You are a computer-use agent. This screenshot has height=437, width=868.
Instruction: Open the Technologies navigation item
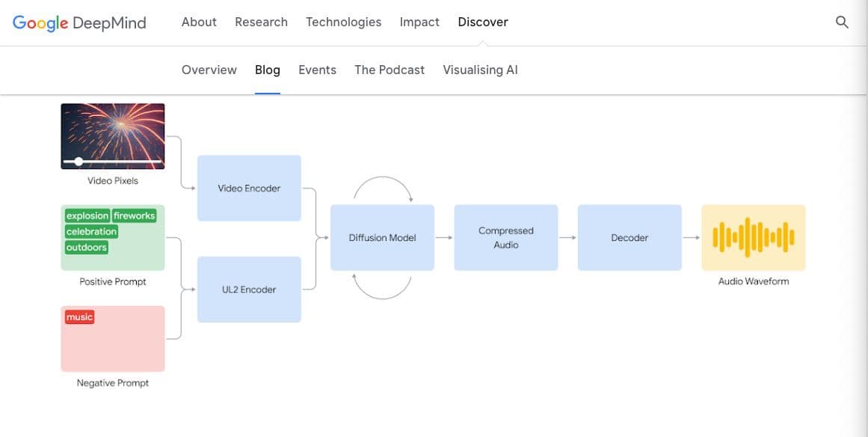343,22
